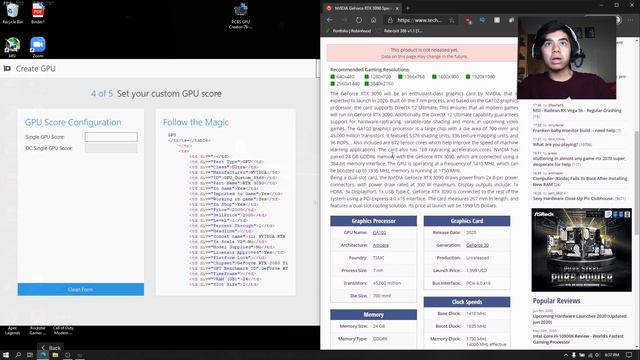This screenshot has width=640, height=360.
Task: Click the OC Single GPU Score field
Action: point(111,148)
